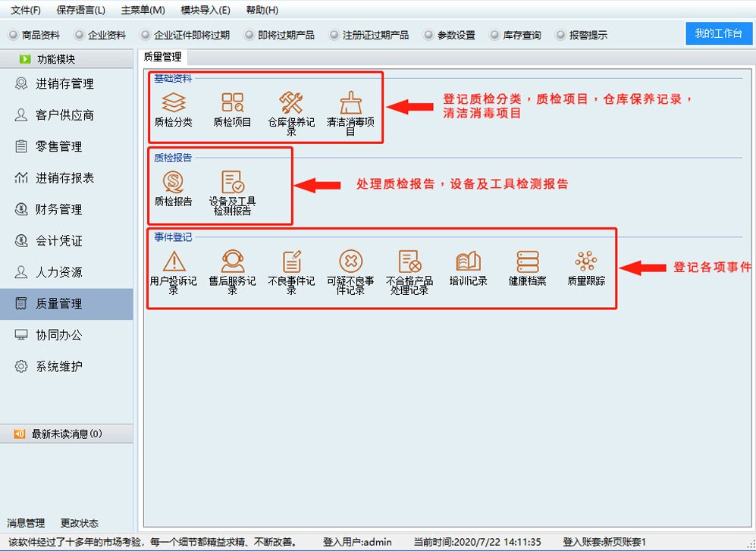Open the 不合格产品处理记录 icon
756x551 pixels.
(x=409, y=261)
